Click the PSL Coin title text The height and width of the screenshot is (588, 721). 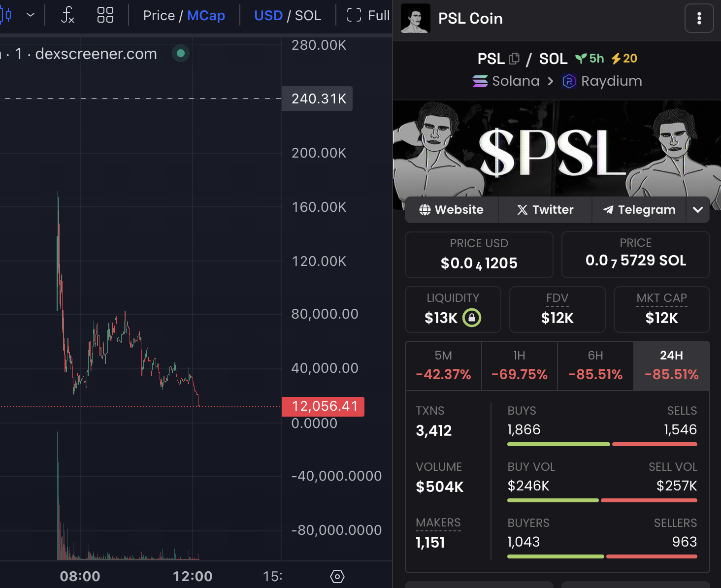470,18
